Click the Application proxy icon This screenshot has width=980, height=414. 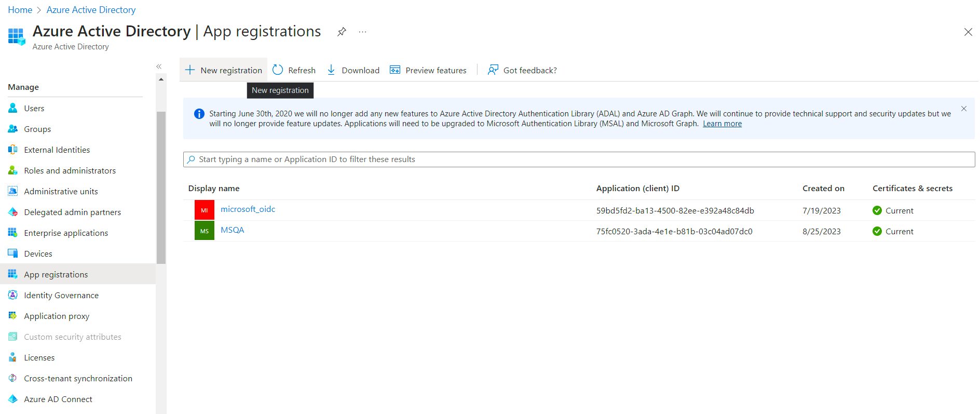[x=13, y=316]
